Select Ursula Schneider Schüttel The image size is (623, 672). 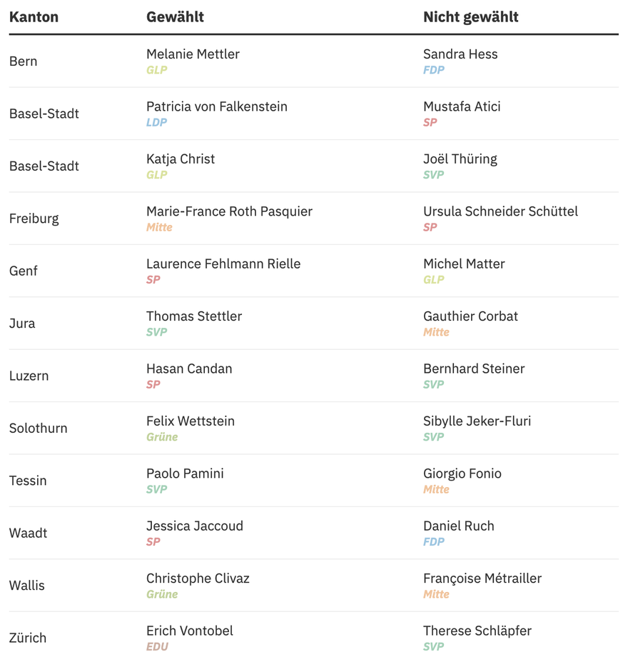pos(500,211)
